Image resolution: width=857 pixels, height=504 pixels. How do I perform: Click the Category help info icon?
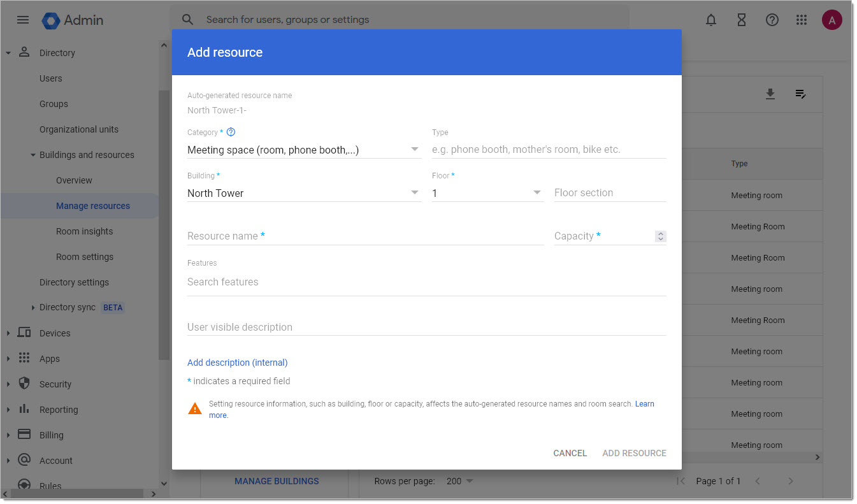point(231,133)
